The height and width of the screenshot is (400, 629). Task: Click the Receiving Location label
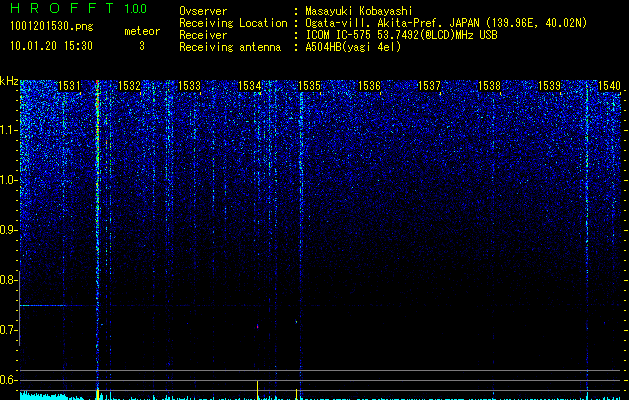click(x=233, y=23)
